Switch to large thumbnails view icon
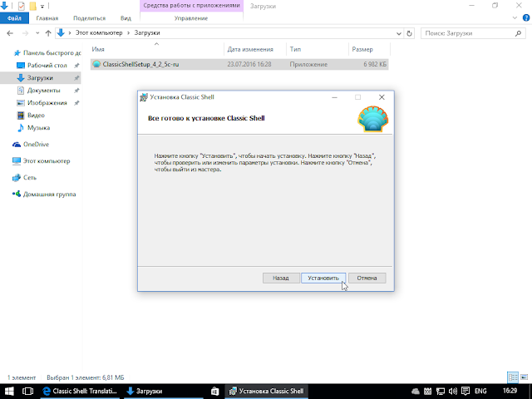532x399 pixels. [525, 377]
